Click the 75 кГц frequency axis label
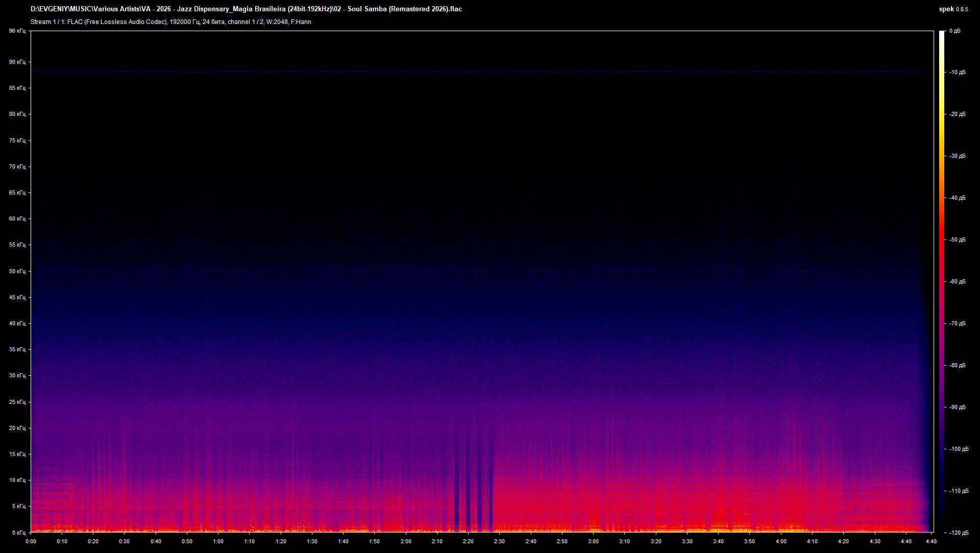This screenshot has height=553, width=980. (x=17, y=140)
